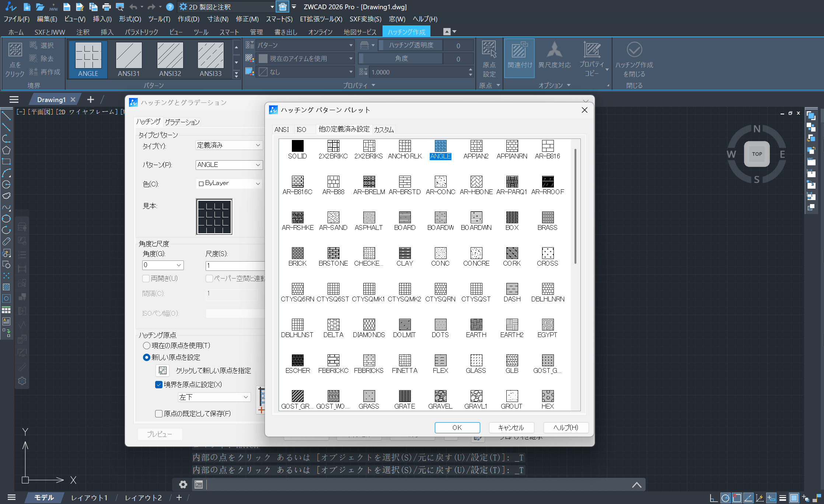
Task: Pick the EARTH hatch pattern icon
Action: pos(476,325)
